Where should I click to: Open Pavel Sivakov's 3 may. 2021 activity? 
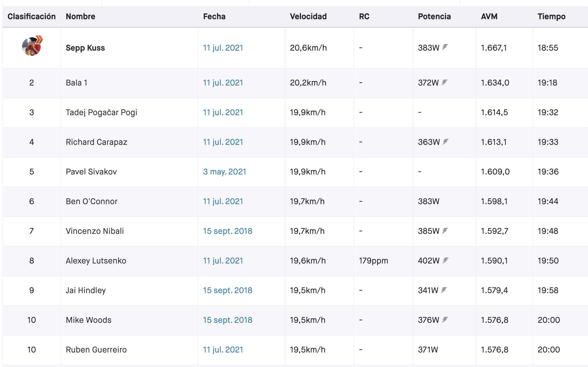tap(224, 172)
